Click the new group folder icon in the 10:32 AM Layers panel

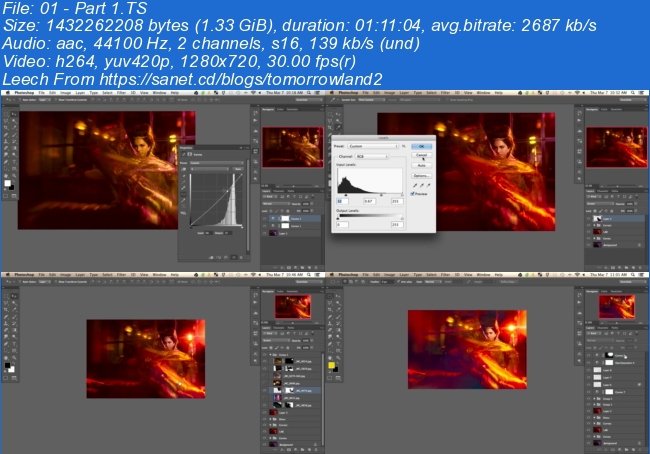(x=626, y=268)
